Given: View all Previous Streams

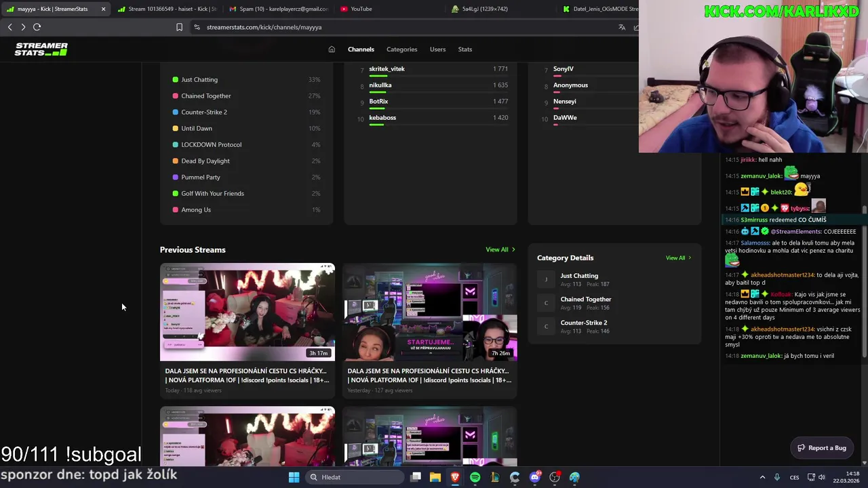Looking at the screenshot, I should (500, 249).
